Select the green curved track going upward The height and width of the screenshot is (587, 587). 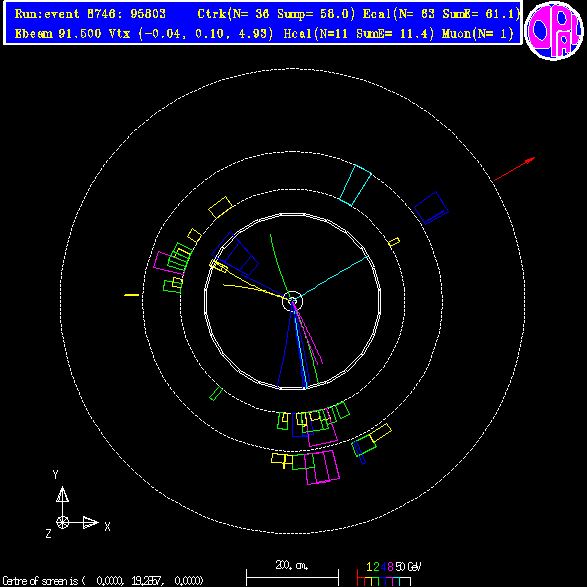[279, 263]
